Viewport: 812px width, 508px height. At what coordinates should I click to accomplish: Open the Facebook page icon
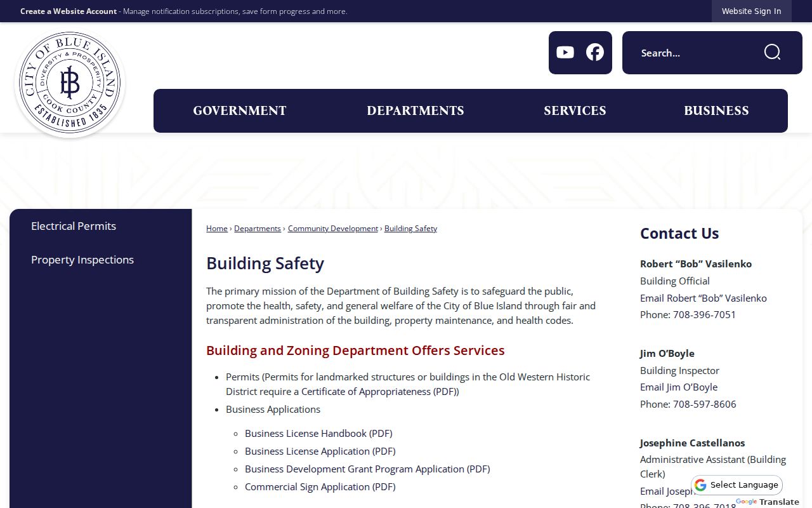coord(595,52)
